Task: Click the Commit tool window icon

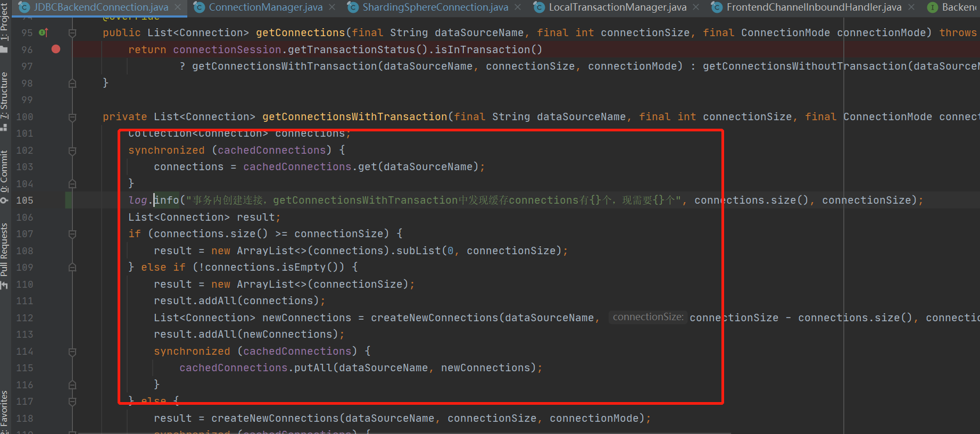Action: pos(4,200)
